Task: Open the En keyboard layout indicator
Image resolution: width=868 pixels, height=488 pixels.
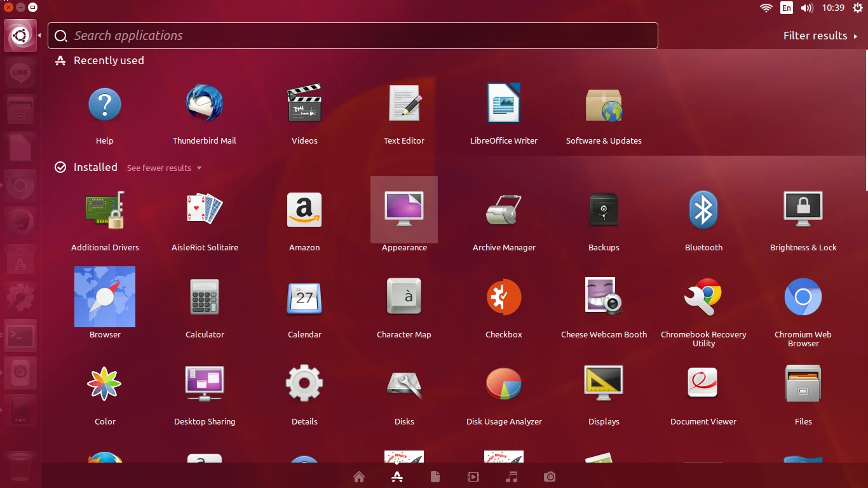Action: (x=787, y=8)
